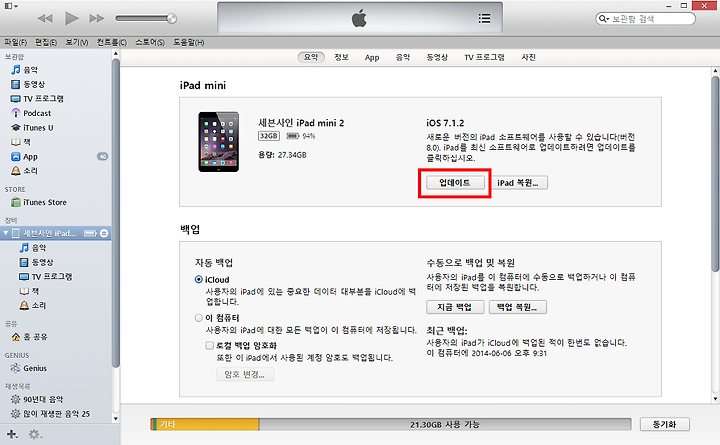Open iTunes U graduation cap icon

tap(16, 128)
